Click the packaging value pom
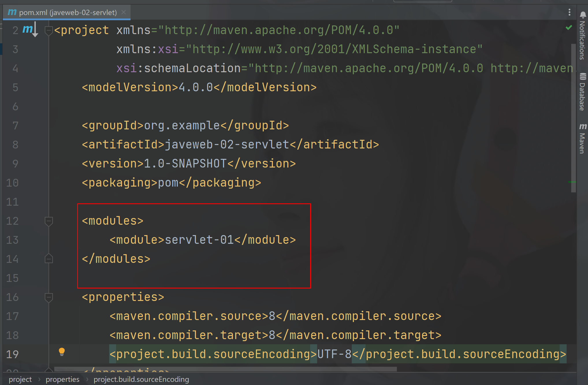The image size is (588, 385). (x=168, y=183)
